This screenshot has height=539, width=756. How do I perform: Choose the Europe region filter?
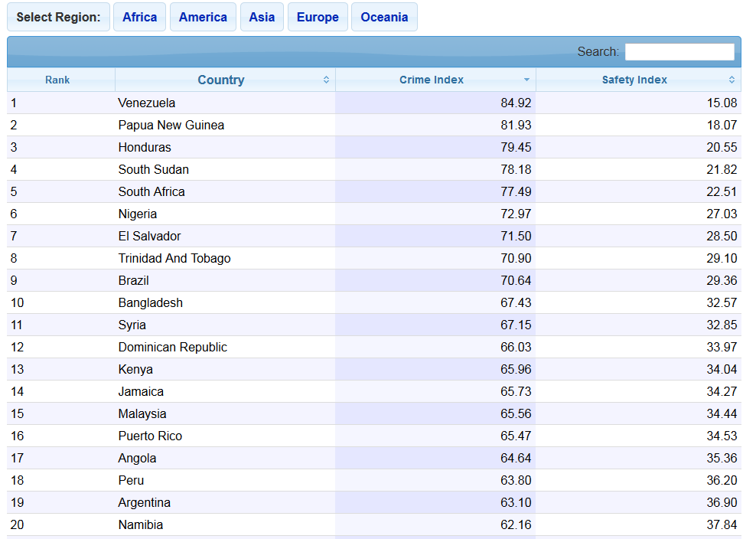click(x=318, y=17)
